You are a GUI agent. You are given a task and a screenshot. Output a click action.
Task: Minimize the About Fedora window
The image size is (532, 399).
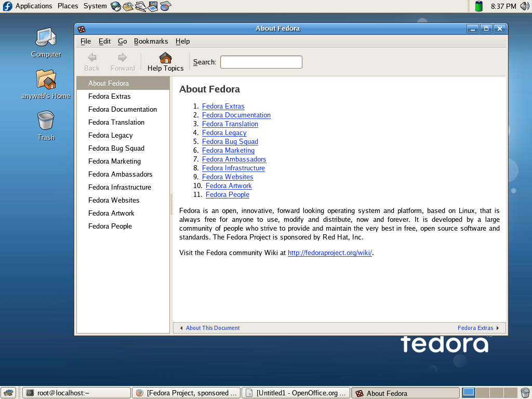pos(473,29)
